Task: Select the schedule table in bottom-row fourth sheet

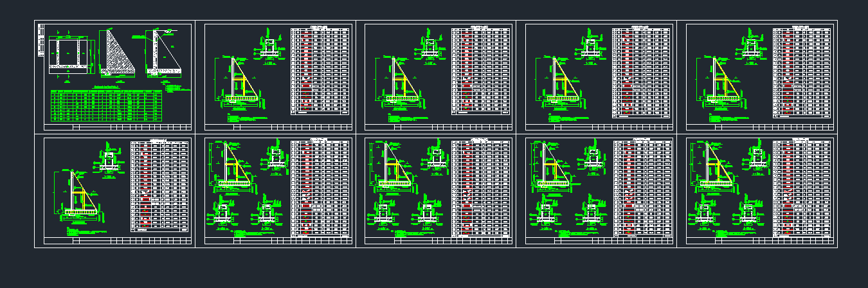Action: [642, 189]
